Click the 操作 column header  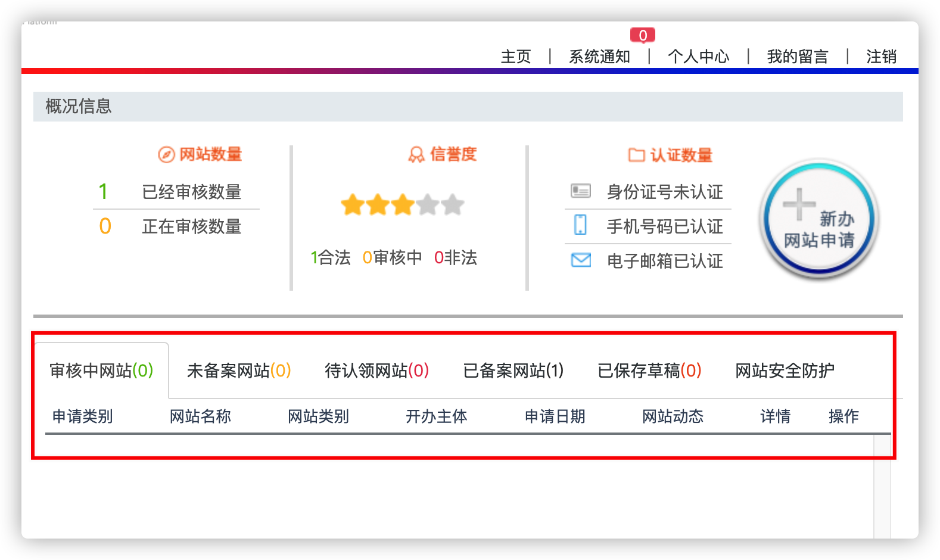tap(843, 416)
